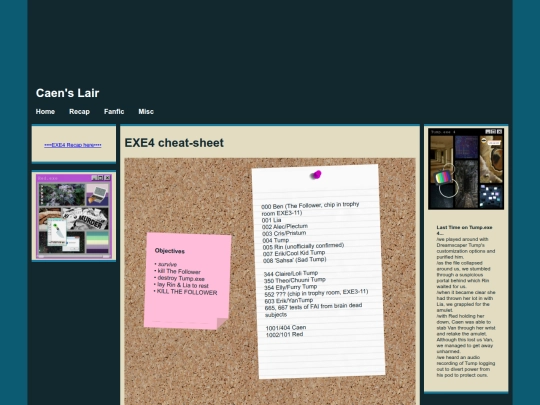Click the '002 Alec/Plectum' entry
This screenshot has width=540, height=405.
[x=285, y=227]
